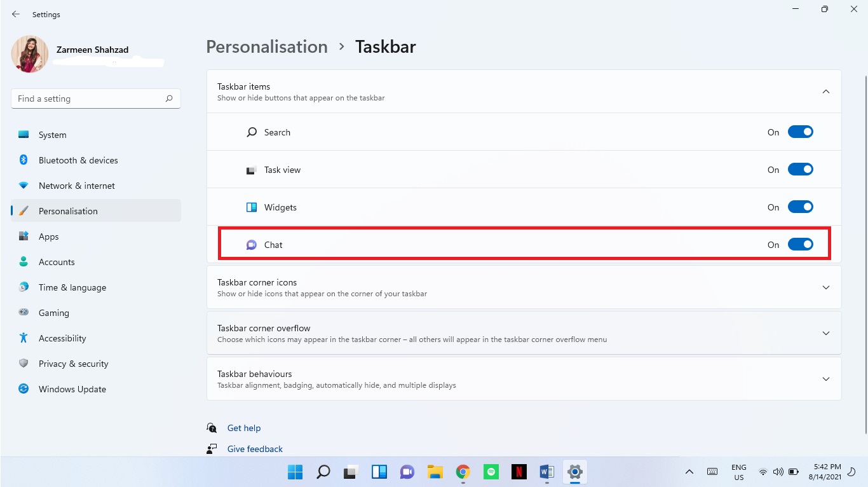868x487 pixels.
Task: Open the System settings section
Action: 52,134
